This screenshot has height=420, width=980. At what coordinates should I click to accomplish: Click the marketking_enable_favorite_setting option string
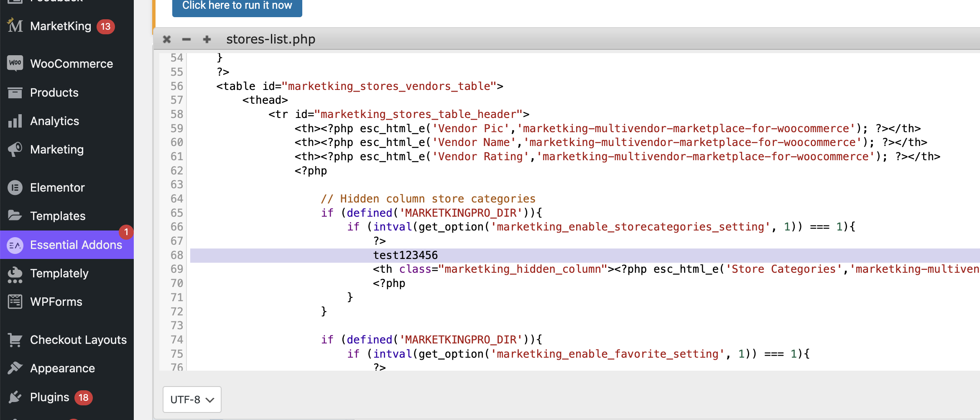607,354
